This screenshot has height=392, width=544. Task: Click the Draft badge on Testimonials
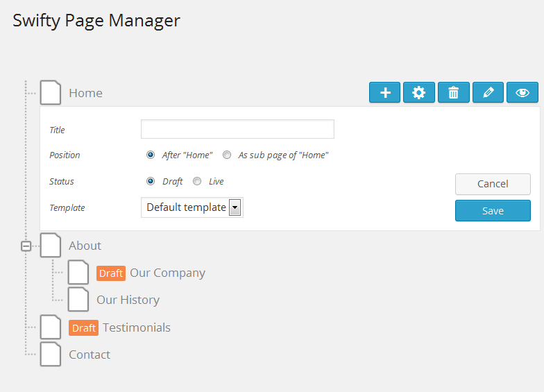tap(83, 327)
